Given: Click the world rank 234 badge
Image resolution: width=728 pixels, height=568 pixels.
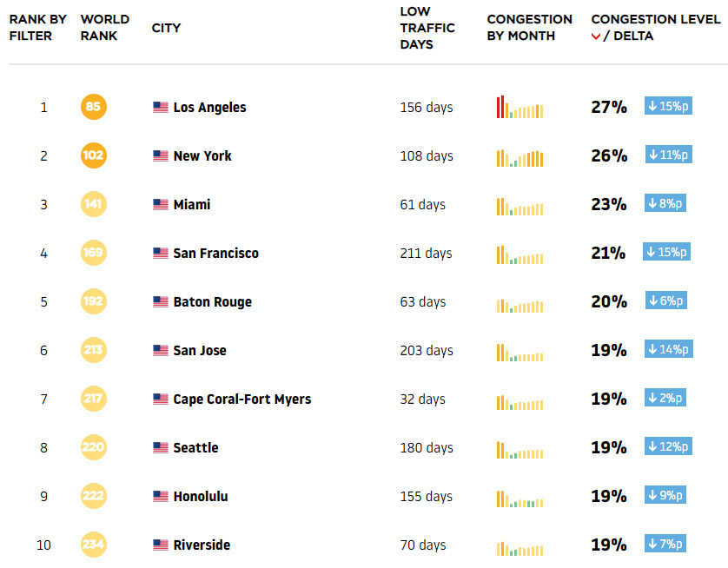Looking at the screenshot, I should click(93, 545).
